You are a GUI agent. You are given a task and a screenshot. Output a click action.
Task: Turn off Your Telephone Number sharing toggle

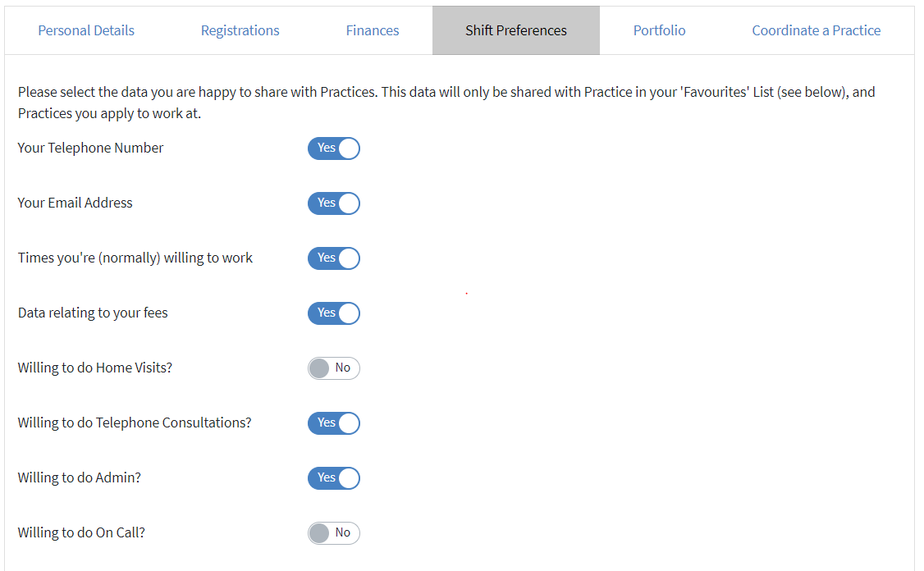tap(334, 148)
